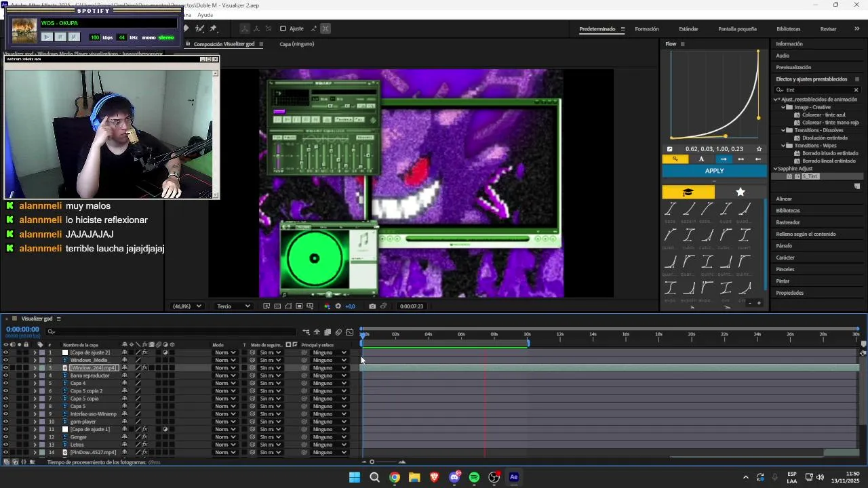The width and height of the screenshot is (868, 488).
Task: Toggle fx switch on Gengar layer
Action: coord(144,437)
